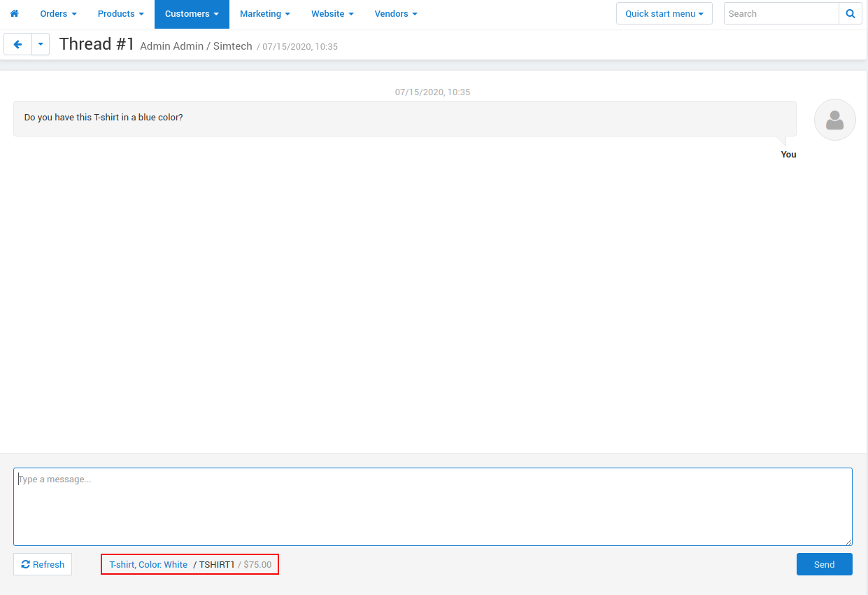
Task: Expand the Quick start menu dropdown
Action: 664,13
